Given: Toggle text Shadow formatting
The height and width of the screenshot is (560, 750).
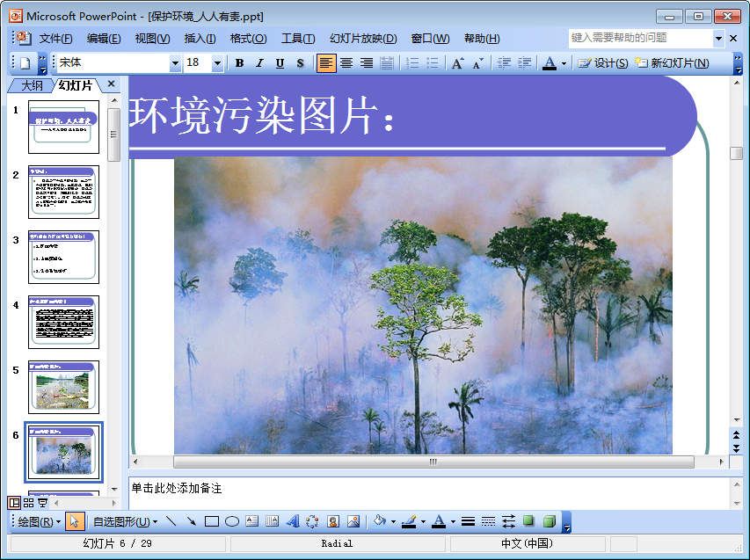Looking at the screenshot, I should tap(300, 63).
